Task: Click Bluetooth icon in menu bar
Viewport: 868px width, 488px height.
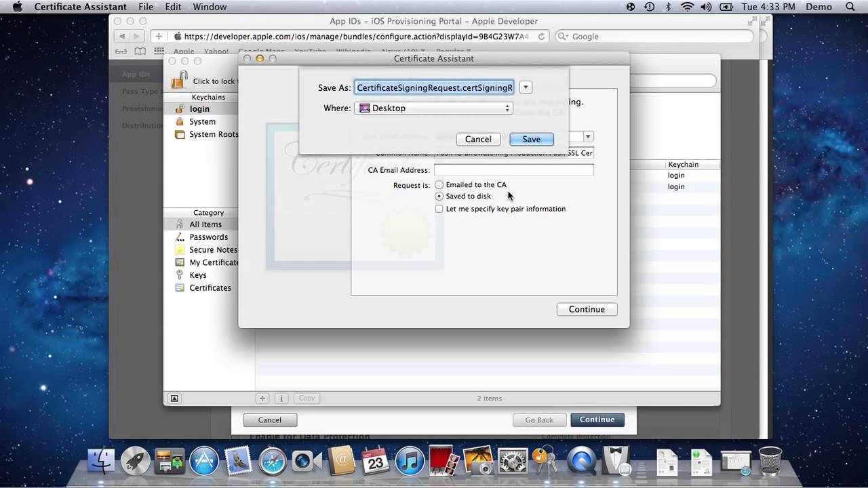Action: tap(668, 7)
